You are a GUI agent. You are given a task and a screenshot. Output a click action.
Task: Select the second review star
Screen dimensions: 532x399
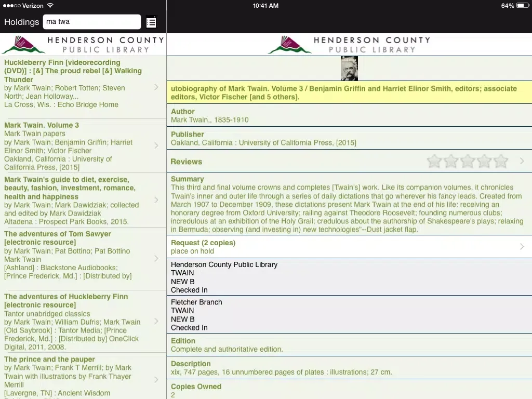coord(451,162)
